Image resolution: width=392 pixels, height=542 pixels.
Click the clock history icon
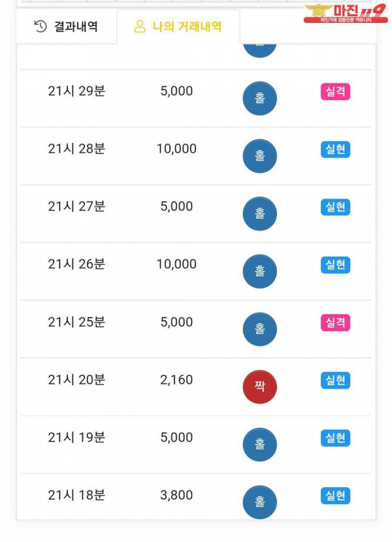coord(41,27)
